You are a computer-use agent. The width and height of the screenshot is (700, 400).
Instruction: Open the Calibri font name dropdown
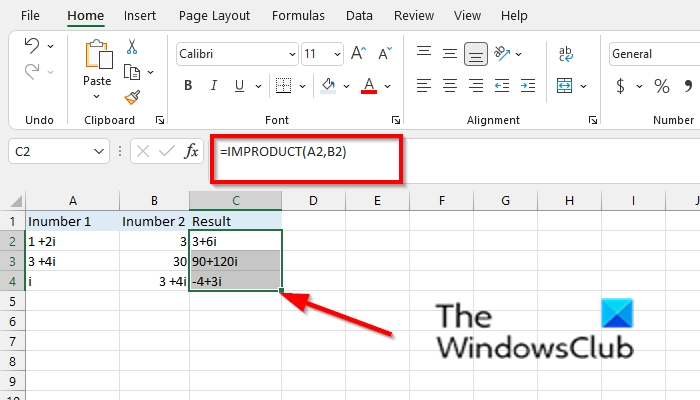pyautogui.click(x=292, y=54)
